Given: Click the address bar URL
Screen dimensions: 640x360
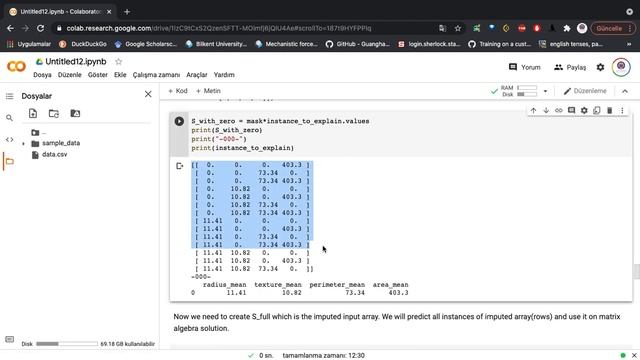Looking at the screenshot, I should pos(219,28).
